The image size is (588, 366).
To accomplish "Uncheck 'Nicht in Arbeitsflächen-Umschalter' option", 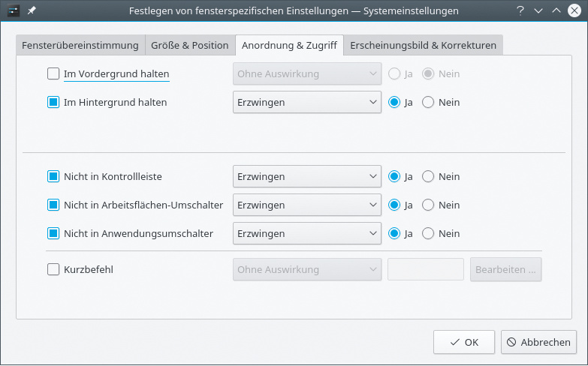I will (53, 205).
